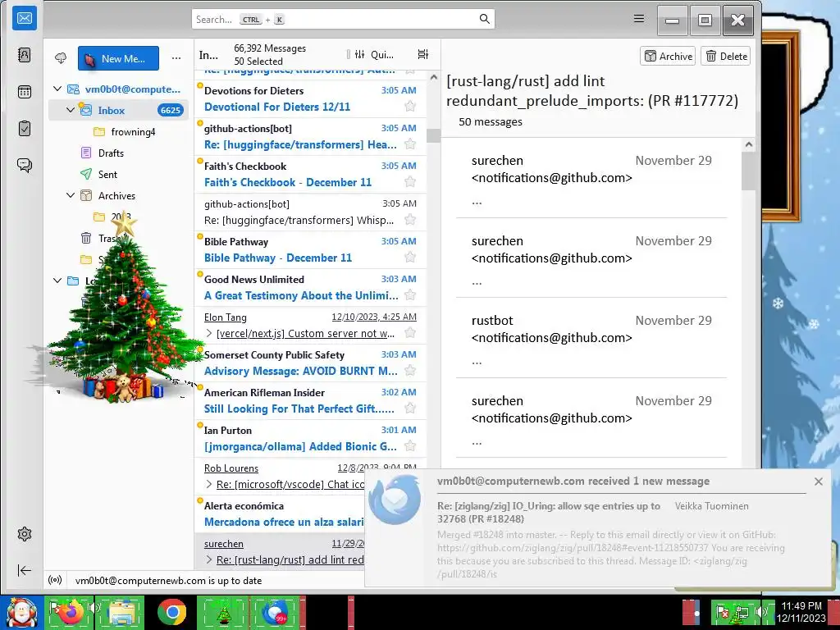Screen dimensions: 840x630
Task: Archive the selected messages
Action: click(x=668, y=57)
